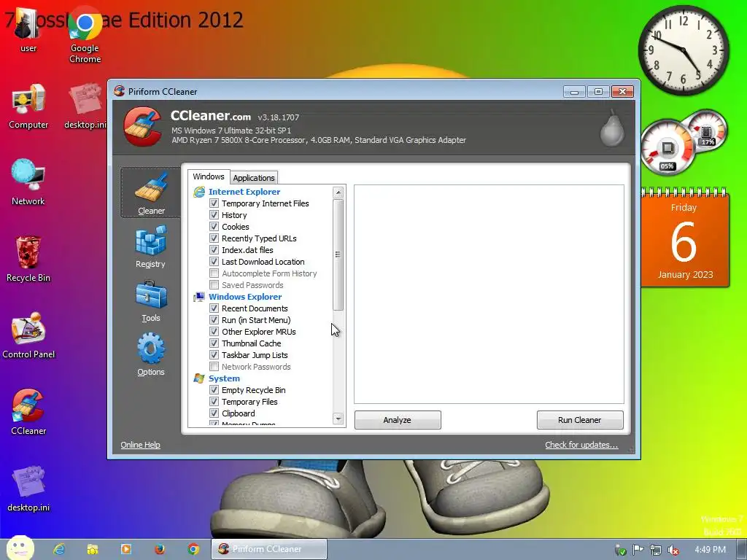Toggle System Temporary Files checkbox
The width and height of the screenshot is (747, 560).
214,402
